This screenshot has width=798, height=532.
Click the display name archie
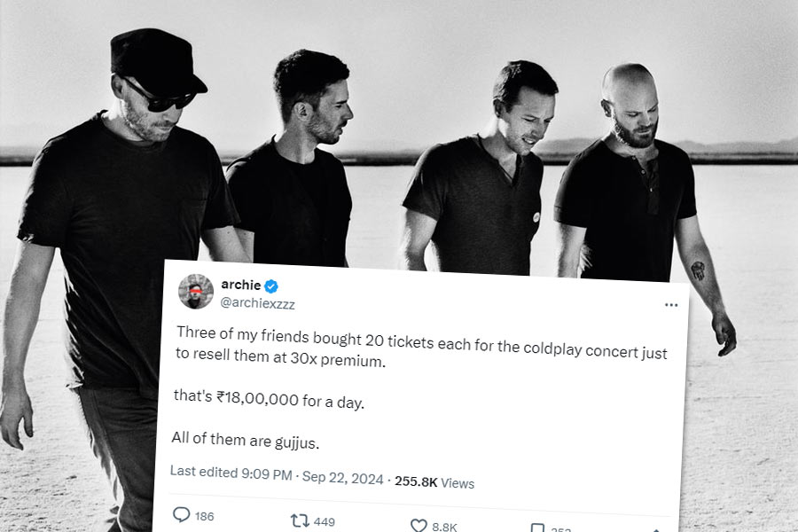pos(240,285)
